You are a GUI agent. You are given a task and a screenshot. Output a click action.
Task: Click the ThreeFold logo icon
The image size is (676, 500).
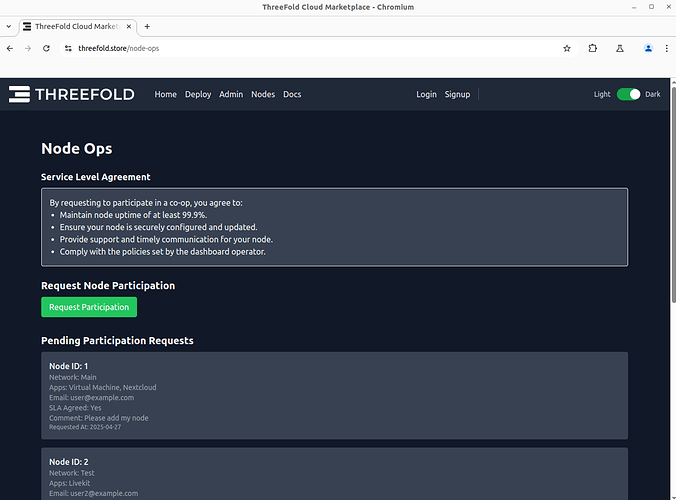click(x=19, y=94)
